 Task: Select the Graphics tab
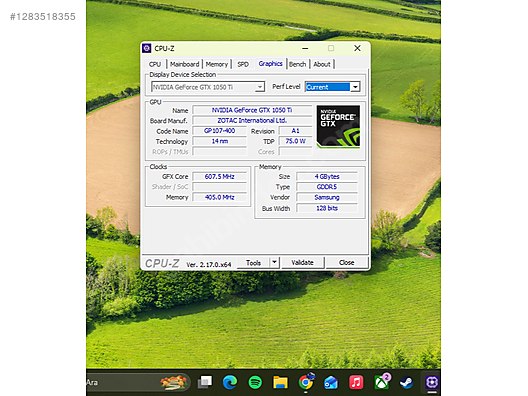pyautogui.click(x=270, y=64)
